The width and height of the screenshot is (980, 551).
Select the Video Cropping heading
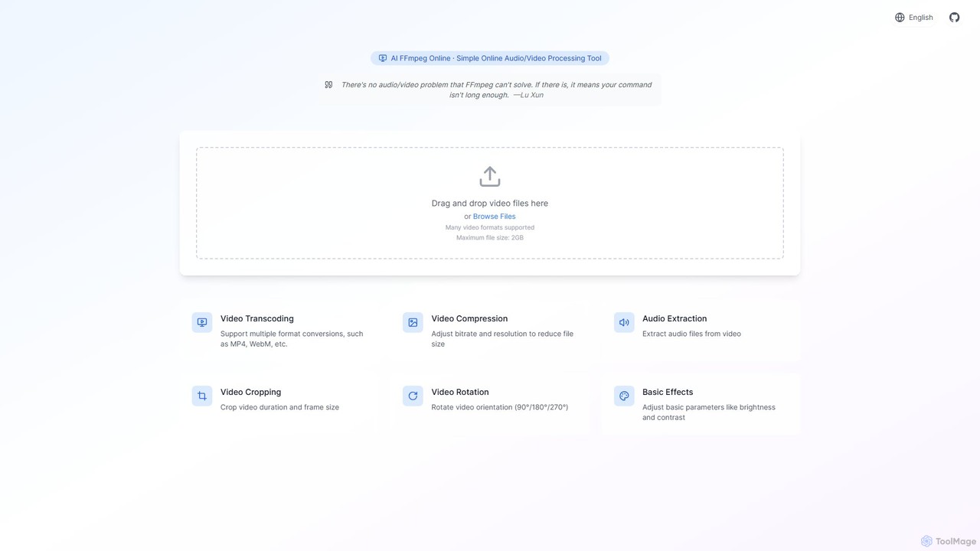click(x=250, y=392)
